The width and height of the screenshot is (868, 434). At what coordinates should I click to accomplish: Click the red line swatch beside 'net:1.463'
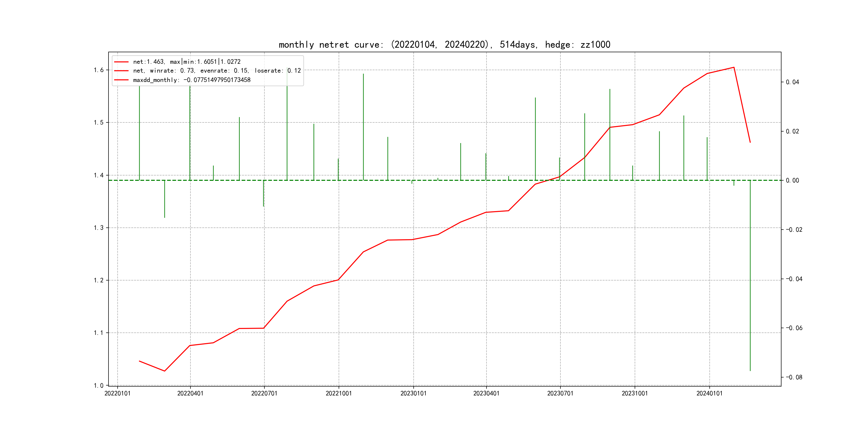(121, 62)
